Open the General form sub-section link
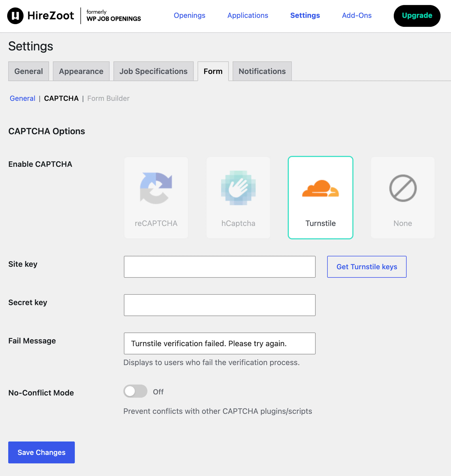The image size is (451, 476). pyautogui.click(x=22, y=98)
